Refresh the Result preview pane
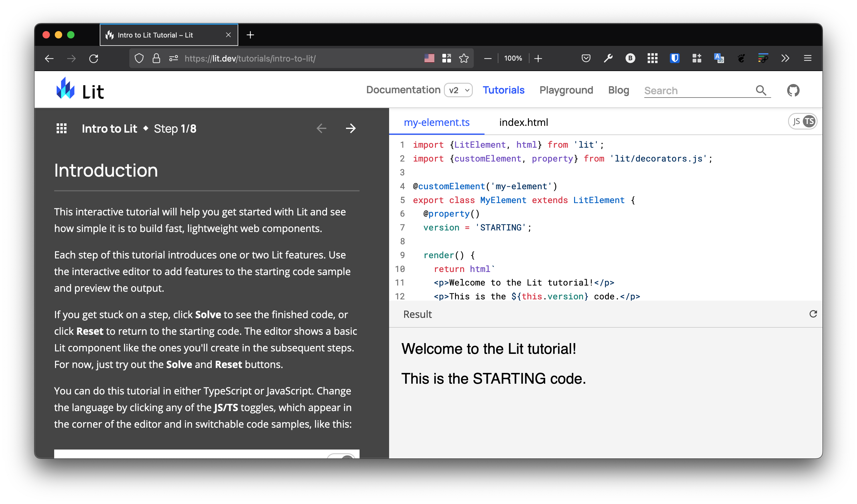This screenshot has width=857, height=504. tap(814, 314)
